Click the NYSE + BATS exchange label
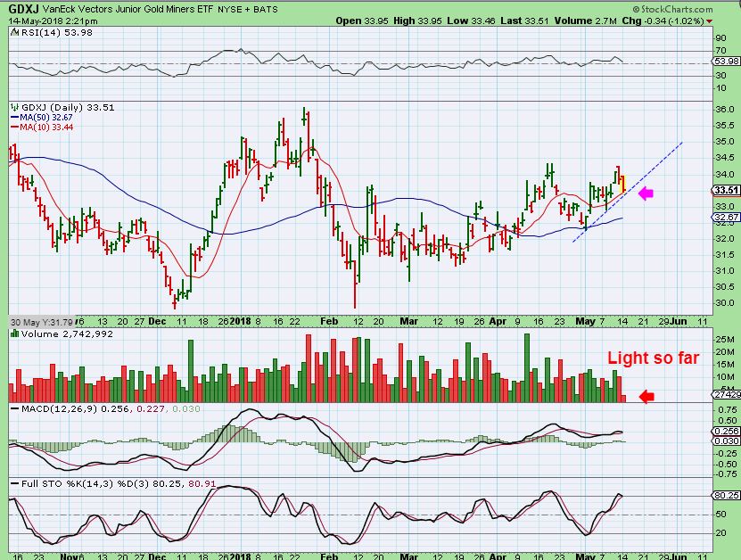This screenshot has height=560, width=741. (x=248, y=9)
